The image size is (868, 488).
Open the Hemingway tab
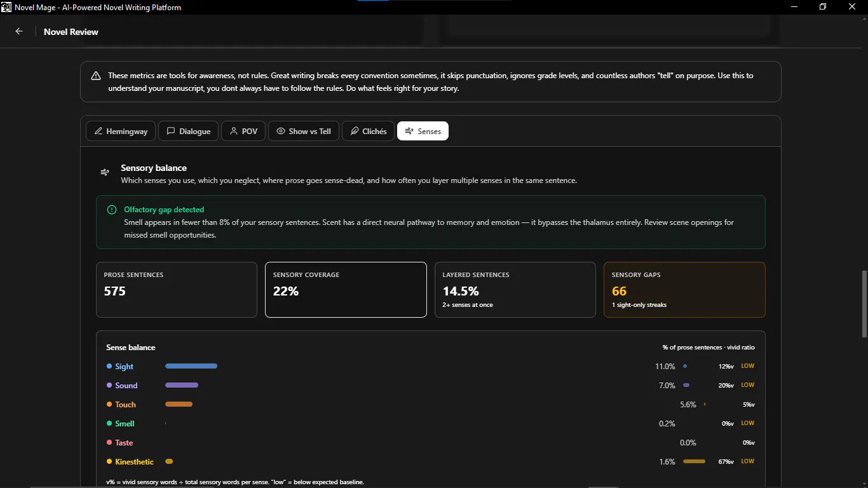click(x=121, y=131)
